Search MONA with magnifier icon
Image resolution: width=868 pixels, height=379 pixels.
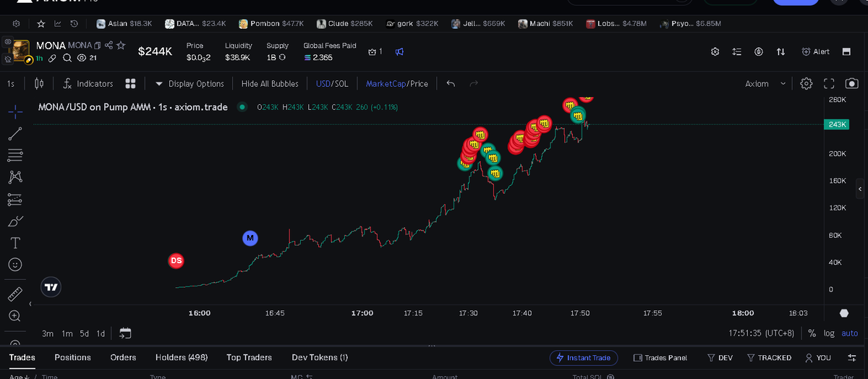[67, 58]
